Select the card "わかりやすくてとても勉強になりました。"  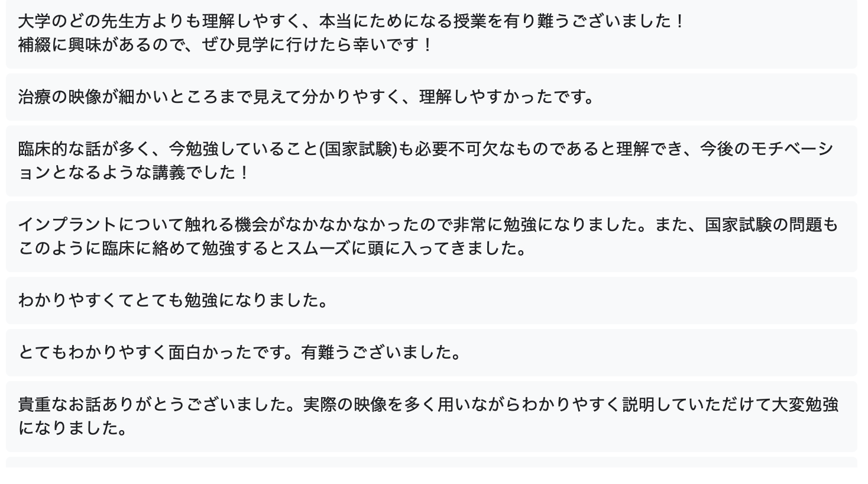tap(431, 301)
